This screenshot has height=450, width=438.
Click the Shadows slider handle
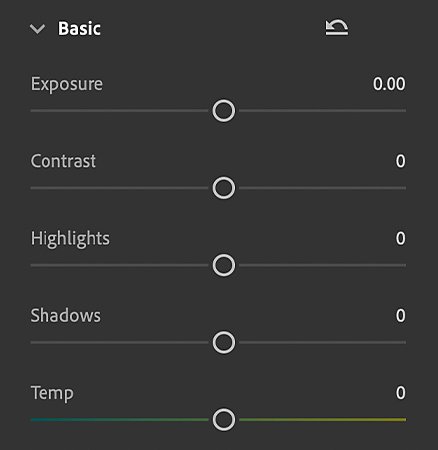tap(224, 342)
